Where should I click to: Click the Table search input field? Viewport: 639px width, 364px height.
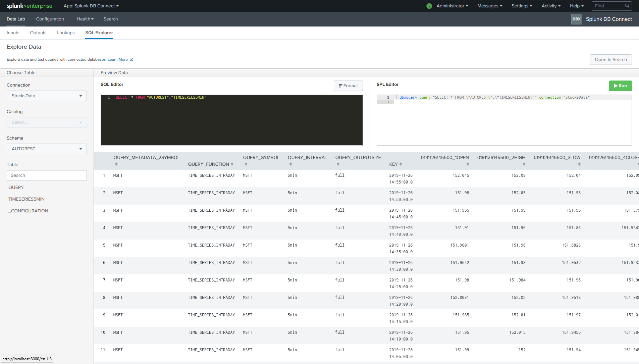pos(47,175)
